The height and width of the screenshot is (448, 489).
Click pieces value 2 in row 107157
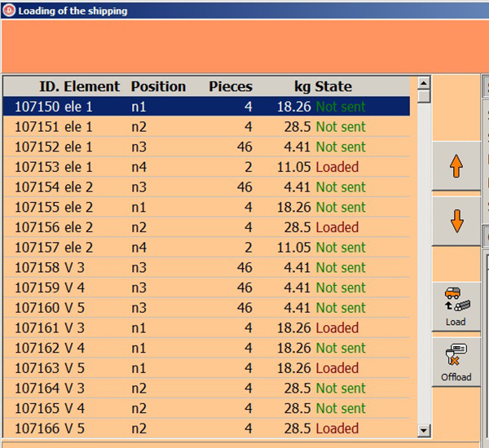point(249,248)
